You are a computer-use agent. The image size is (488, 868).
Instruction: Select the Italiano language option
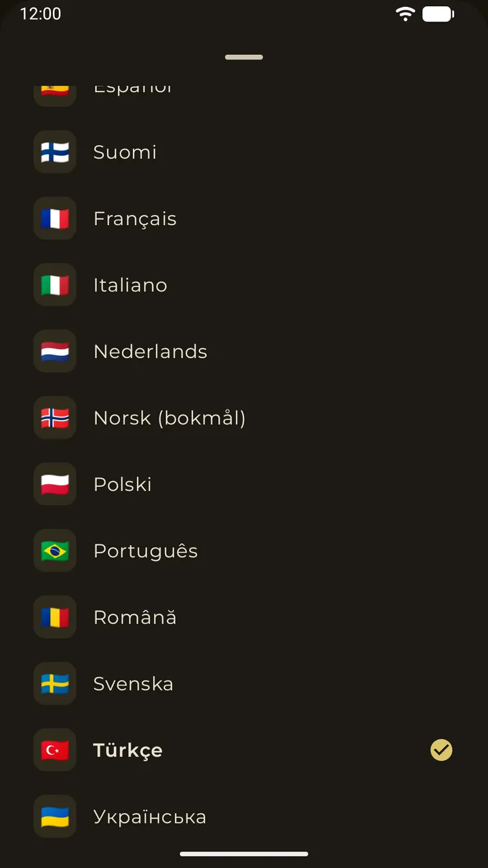click(244, 285)
